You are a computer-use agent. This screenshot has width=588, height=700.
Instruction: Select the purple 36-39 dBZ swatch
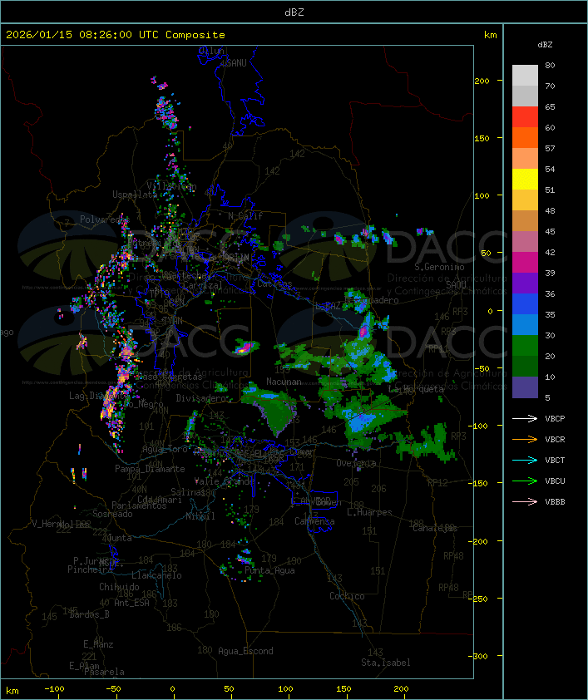click(x=525, y=283)
